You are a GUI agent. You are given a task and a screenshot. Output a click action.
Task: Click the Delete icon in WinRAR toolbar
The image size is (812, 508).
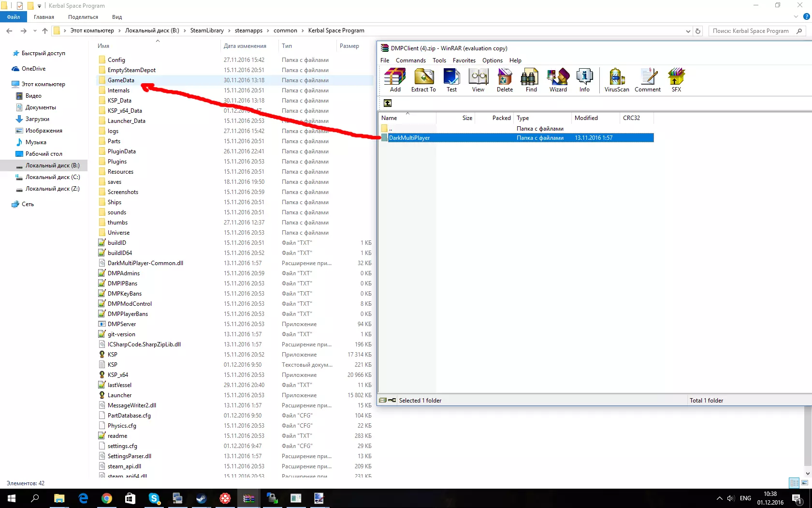tap(505, 80)
